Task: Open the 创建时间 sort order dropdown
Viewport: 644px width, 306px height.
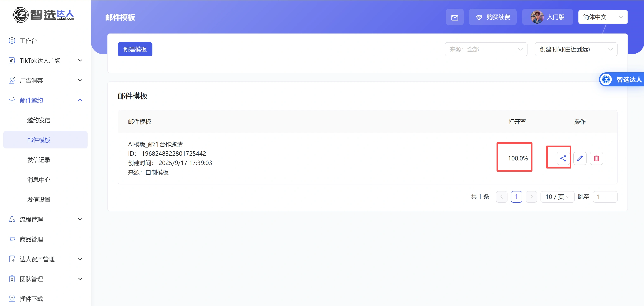Action: [576, 49]
